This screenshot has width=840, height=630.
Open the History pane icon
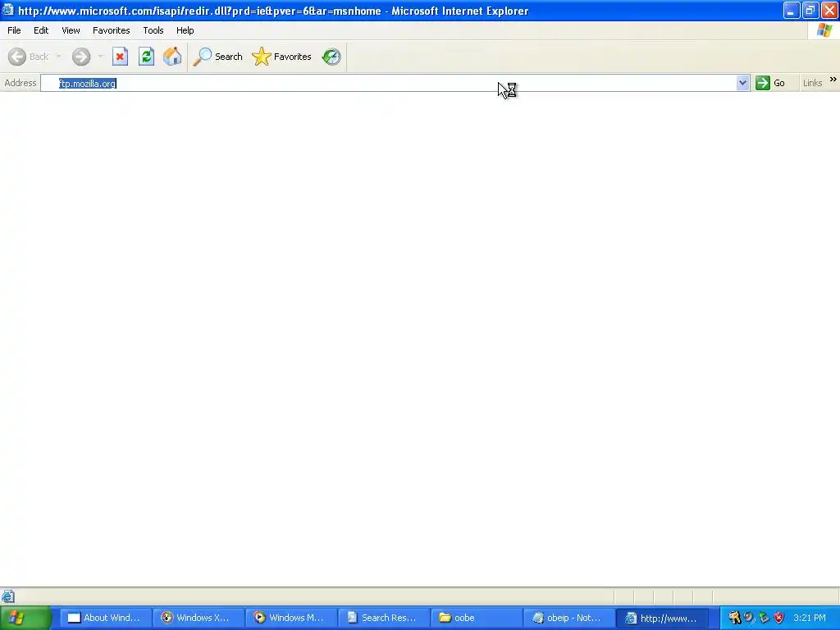[x=331, y=57]
